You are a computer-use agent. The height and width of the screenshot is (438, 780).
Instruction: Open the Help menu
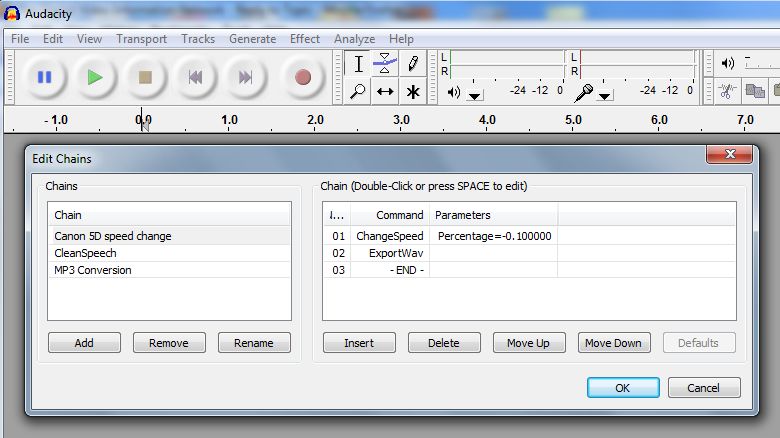401,39
